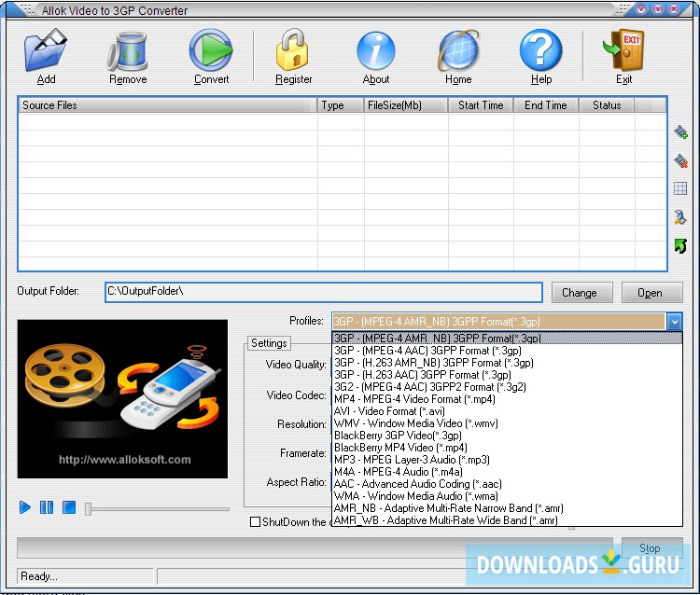Viewport: 700px width, 595px height.
Task: Select 3GP MPEG-4 AAC 3GPP profile
Action: pyautogui.click(x=507, y=350)
